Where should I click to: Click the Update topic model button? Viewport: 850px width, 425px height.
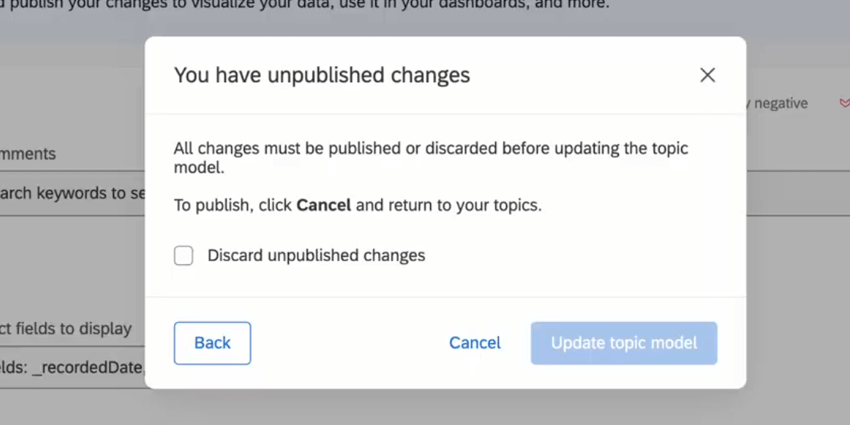(x=623, y=343)
